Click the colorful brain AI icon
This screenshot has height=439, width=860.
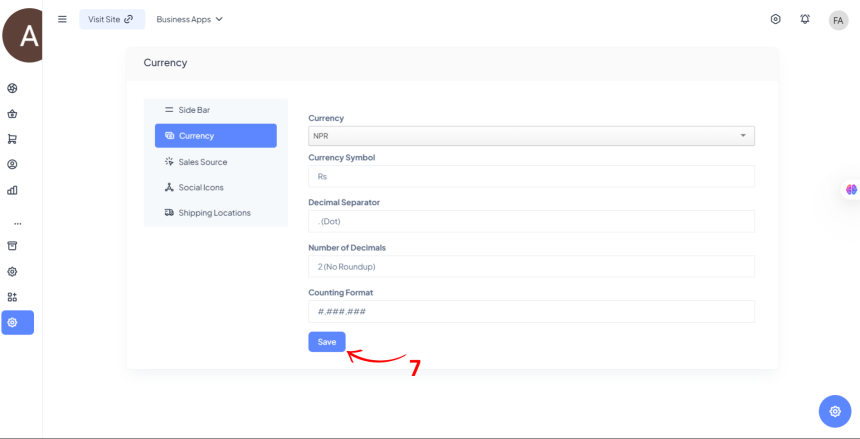tap(851, 189)
